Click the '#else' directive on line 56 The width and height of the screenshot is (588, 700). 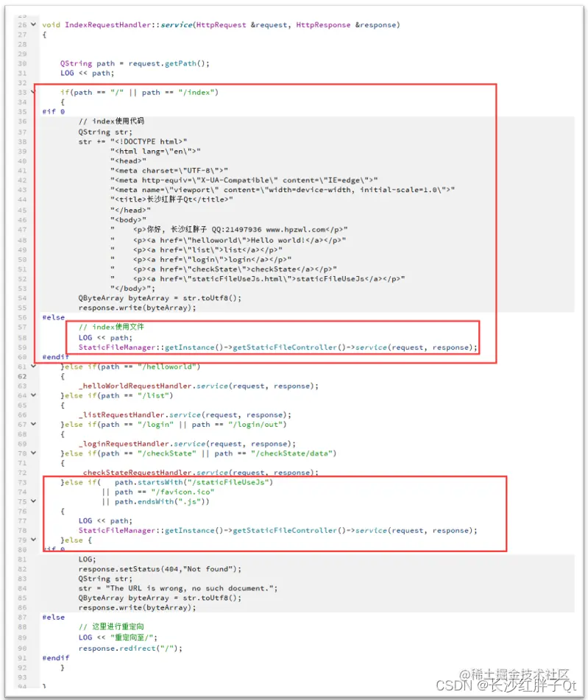tap(53, 317)
